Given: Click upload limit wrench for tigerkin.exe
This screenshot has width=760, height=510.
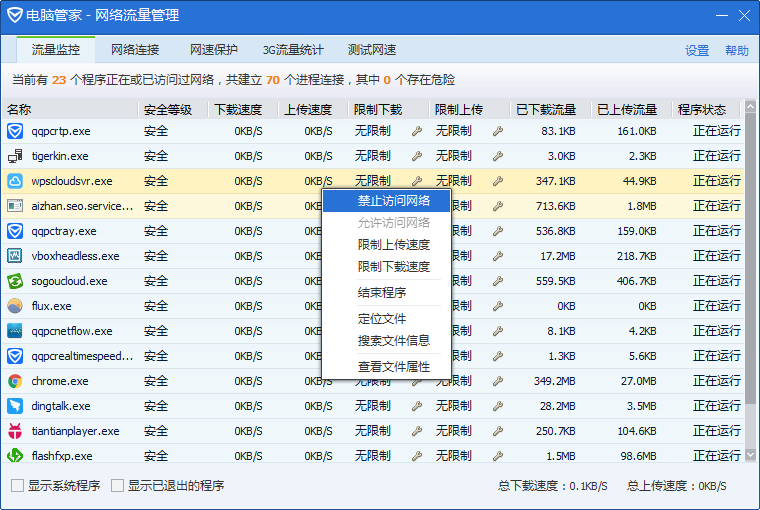Looking at the screenshot, I should tap(497, 156).
